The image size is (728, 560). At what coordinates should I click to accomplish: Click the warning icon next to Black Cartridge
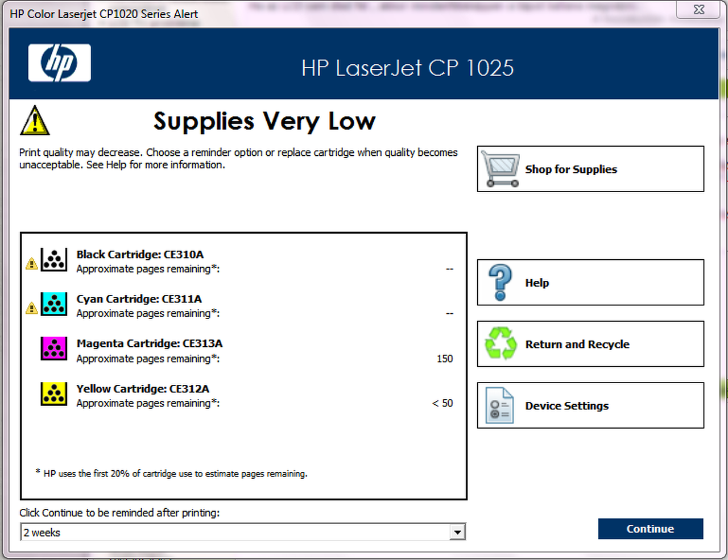(x=32, y=264)
